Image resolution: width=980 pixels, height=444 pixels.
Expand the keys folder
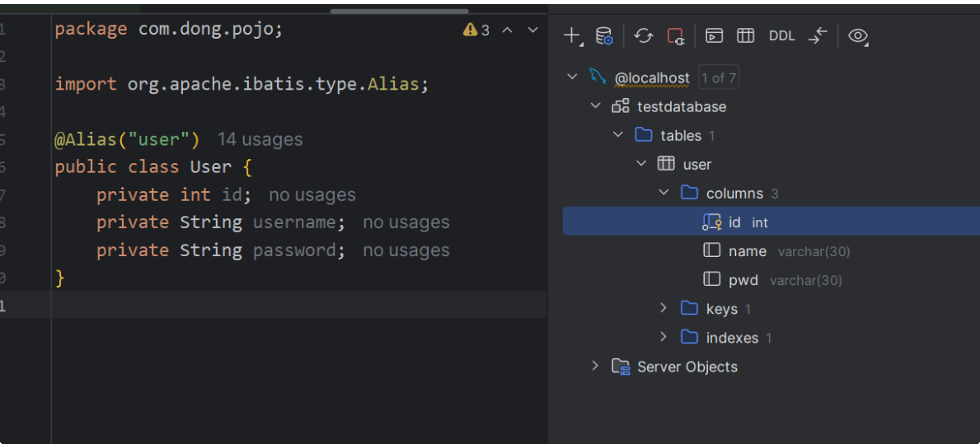click(x=663, y=308)
